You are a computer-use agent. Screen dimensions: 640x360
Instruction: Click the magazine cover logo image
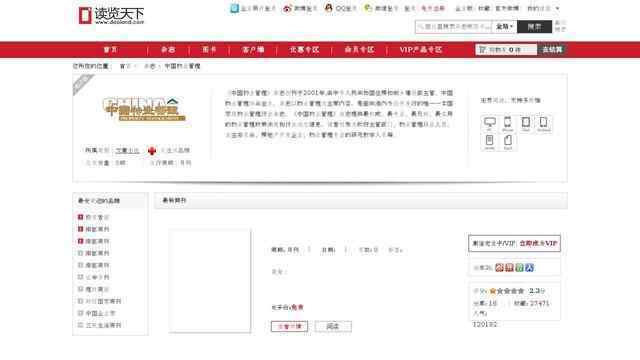(144, 109)
